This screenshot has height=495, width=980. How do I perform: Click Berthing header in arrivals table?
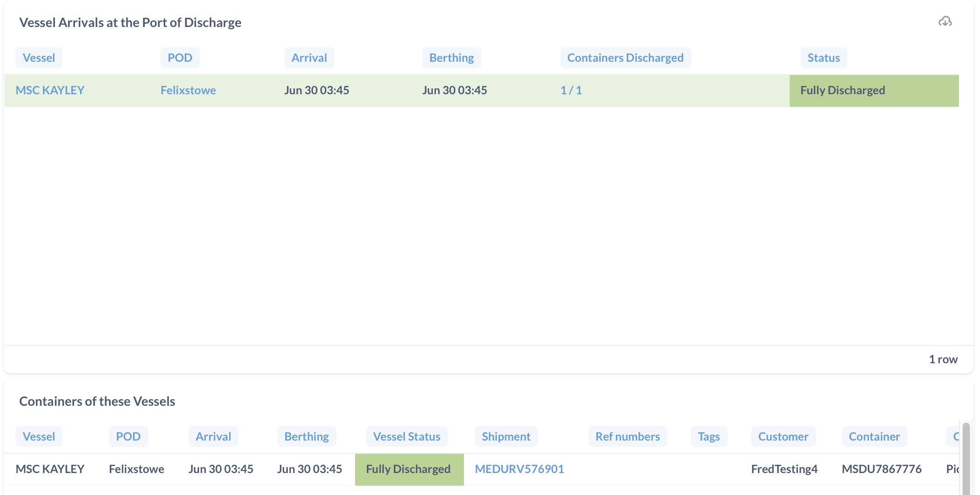(x=451, y=58)
